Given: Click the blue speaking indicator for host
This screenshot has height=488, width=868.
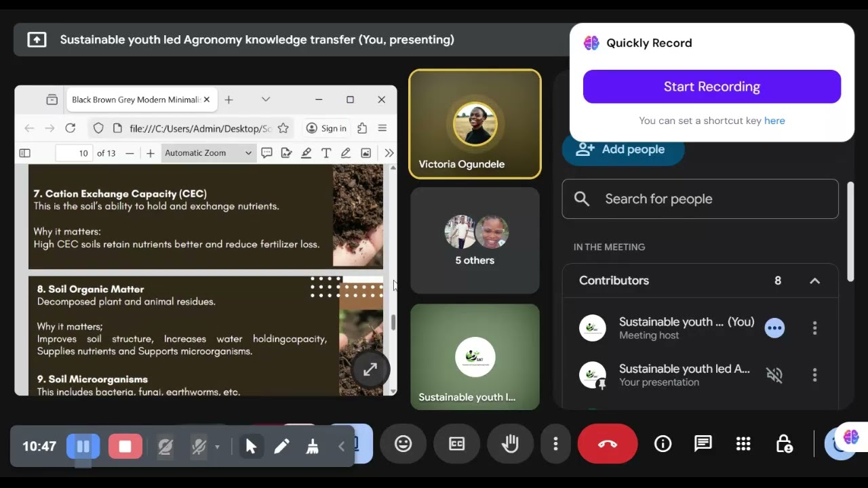Looking at the screenshot, I should [774, 328].
